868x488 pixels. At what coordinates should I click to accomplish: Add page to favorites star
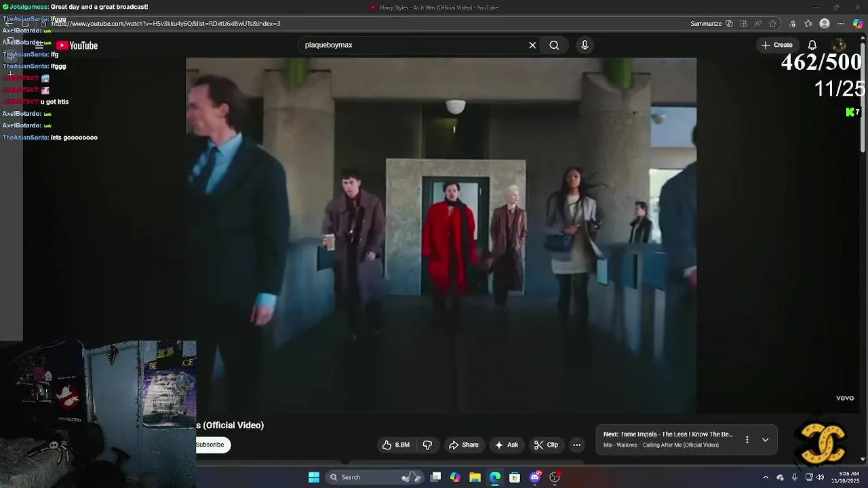pyautogui.click(x=772, y=24)
